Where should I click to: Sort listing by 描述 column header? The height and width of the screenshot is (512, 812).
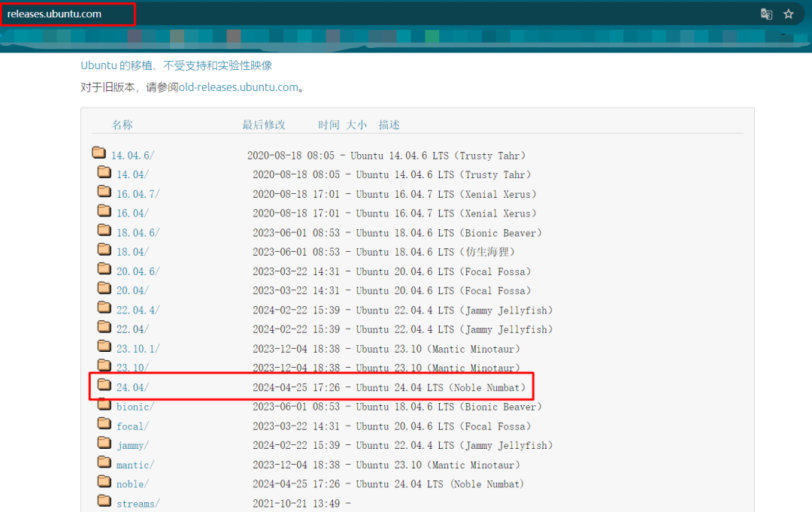[389, 125]
